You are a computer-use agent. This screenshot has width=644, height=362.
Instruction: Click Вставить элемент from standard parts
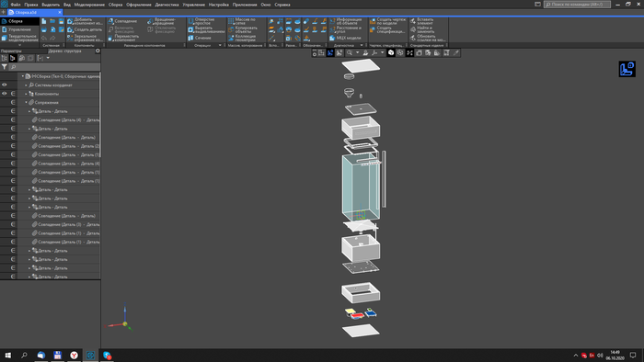(421, 21)
